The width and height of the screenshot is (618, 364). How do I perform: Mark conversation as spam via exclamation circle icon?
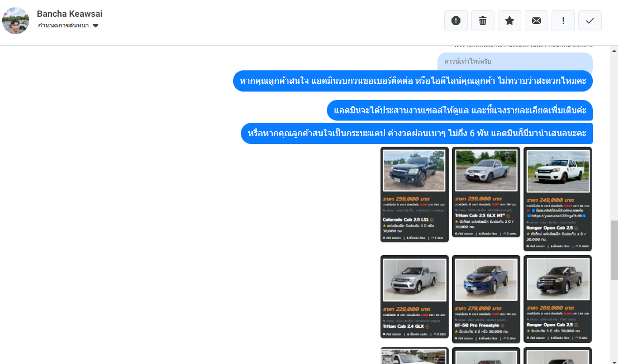tap(455, 21)
